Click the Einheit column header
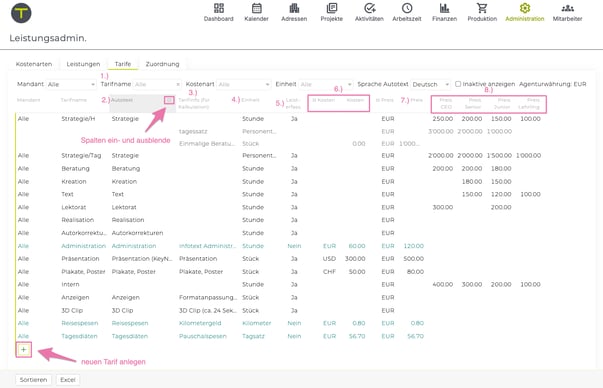The height and width of the screenshot is (388, 603). click(x=250, y=100)
